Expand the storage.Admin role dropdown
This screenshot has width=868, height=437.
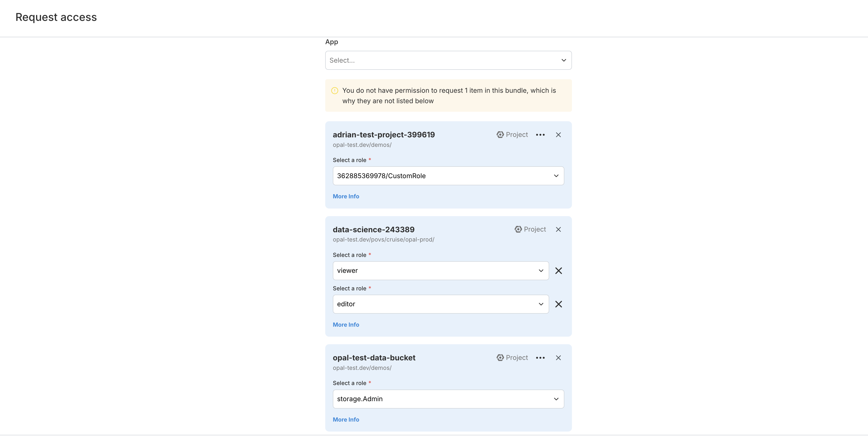click(x=448, y=399)
